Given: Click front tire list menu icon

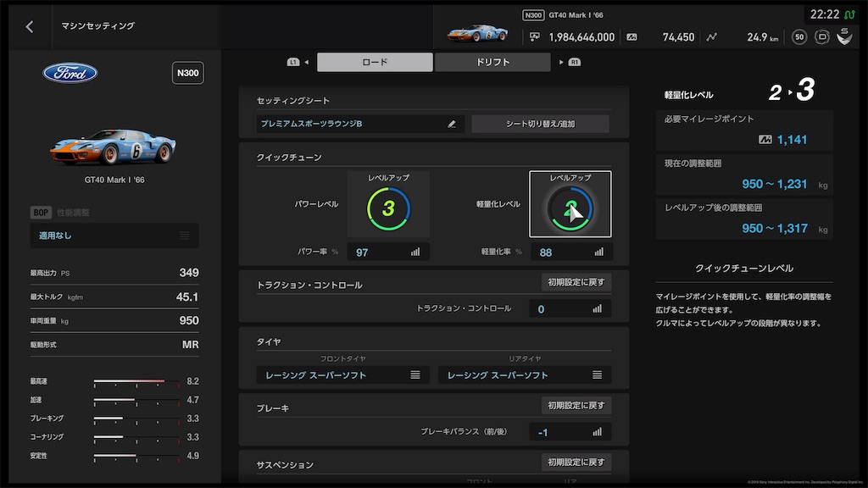Looking at the screenshot, I should [x=415, y=375].
